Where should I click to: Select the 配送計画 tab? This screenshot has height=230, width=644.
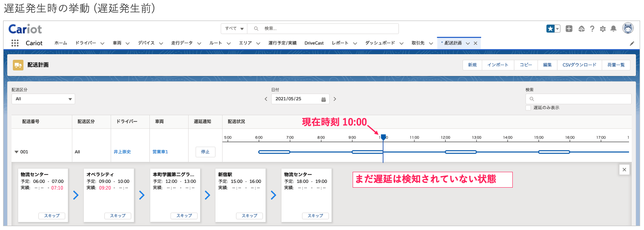click(x=453, y=43)
